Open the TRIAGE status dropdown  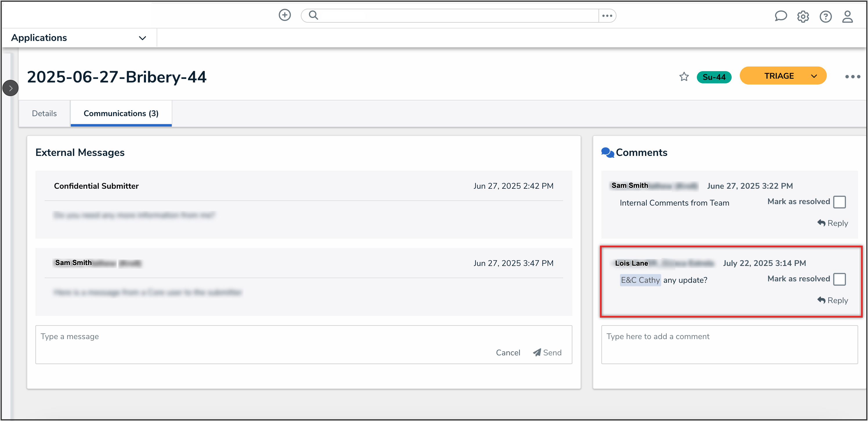(783, 76)
